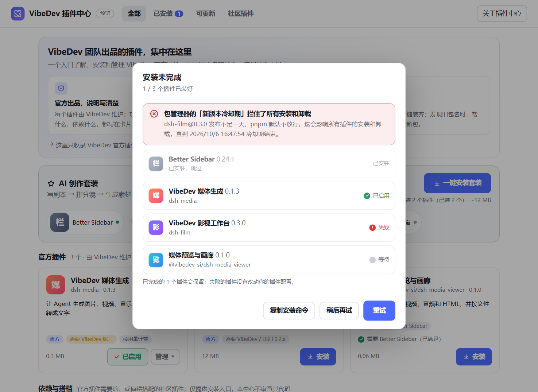This screenshot has height=392, width=538.
Task: Click the 需要 VibeDev / DSH 0.2.x tag
Action: [x=255, y=339]
